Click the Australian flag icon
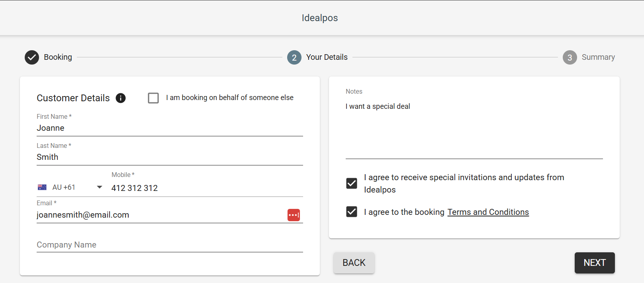The image size is (644, 283). pos(42,187)
